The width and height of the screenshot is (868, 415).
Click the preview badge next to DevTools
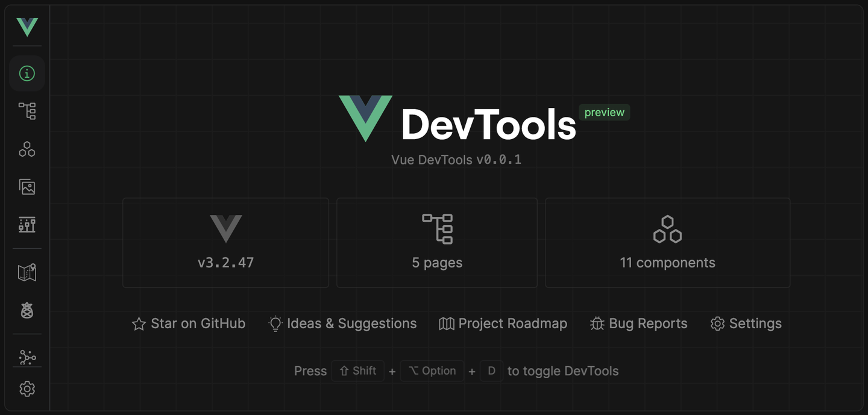pos(604,112)
